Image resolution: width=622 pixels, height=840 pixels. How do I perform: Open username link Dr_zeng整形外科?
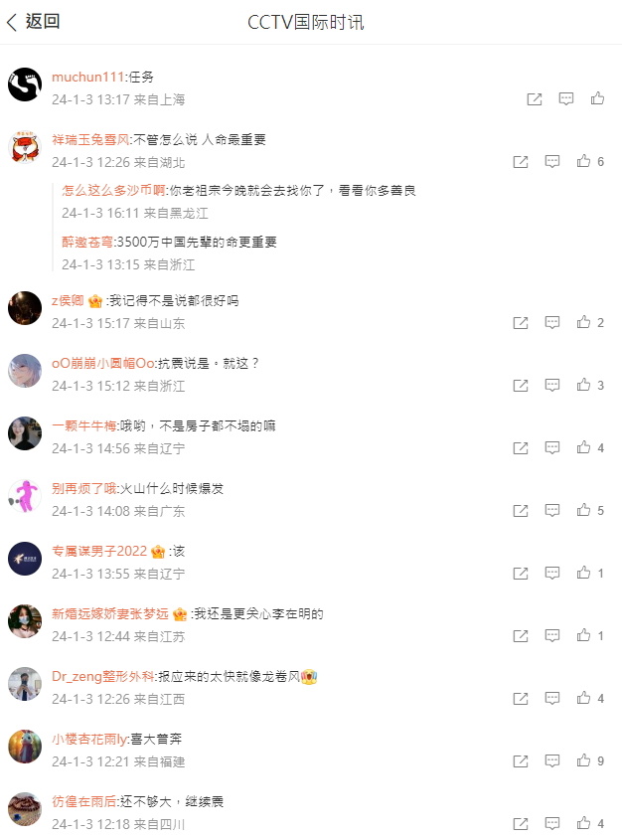102,677
